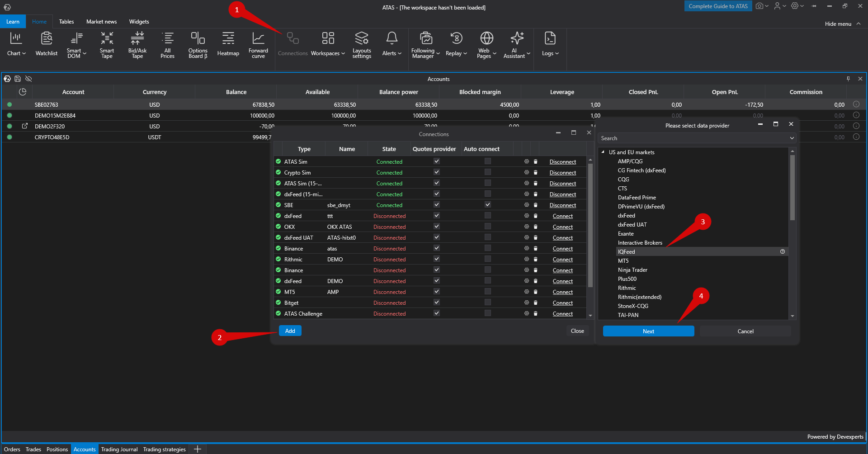Viewport: 868px width, 454px height.
Task: Open the settings gear in title bar
Action: pos(795,6)
